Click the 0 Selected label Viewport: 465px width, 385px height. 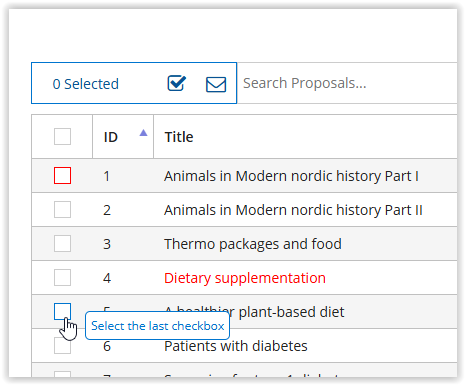pyautogui.click(x=86, y=84)
